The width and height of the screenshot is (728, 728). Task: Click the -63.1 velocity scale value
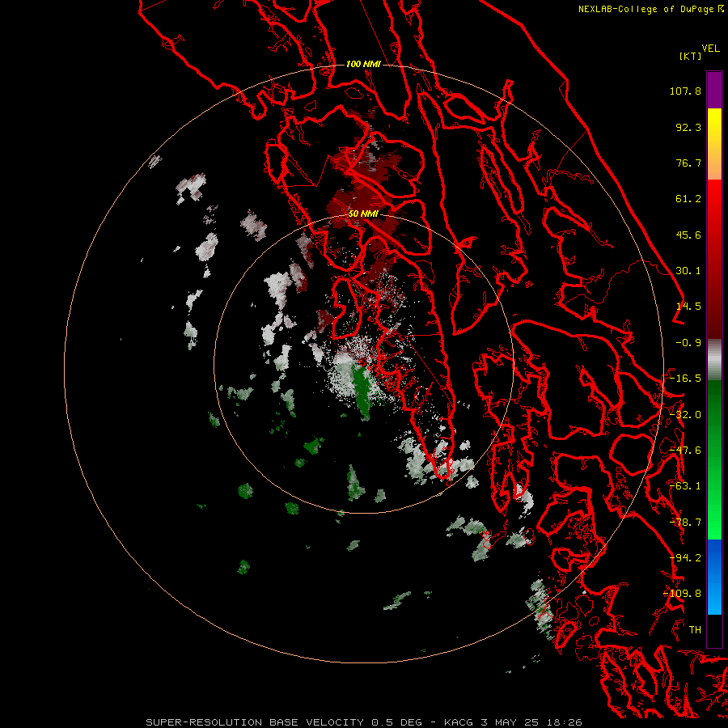pyautogui.click(x=685, y=486)
